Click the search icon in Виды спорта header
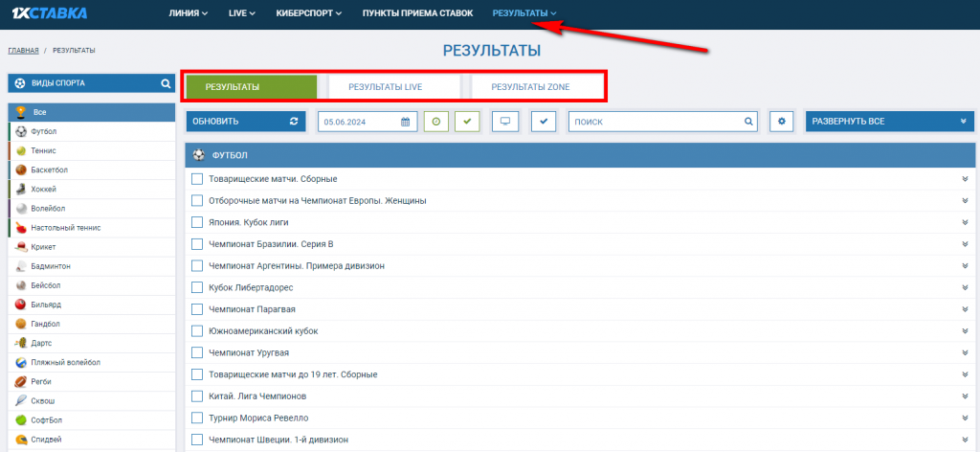The image size is (980, 452). tap(166, 83)
